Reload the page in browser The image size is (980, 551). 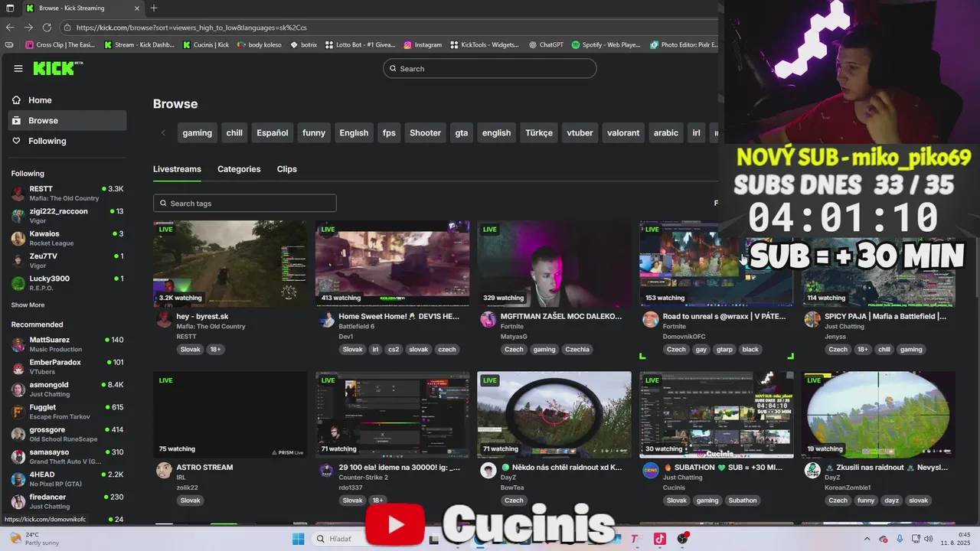pos(47,28)
